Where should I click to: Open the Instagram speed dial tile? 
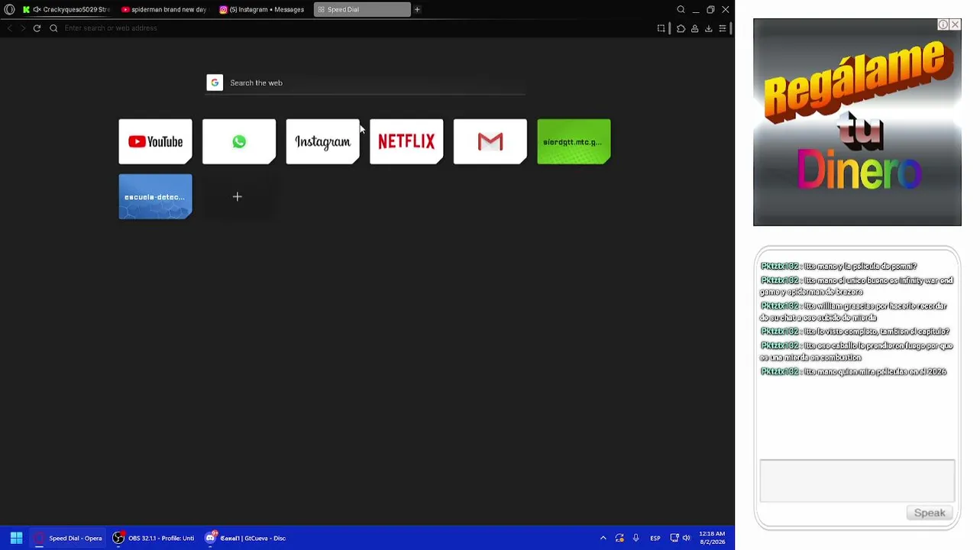coord(322,141)
